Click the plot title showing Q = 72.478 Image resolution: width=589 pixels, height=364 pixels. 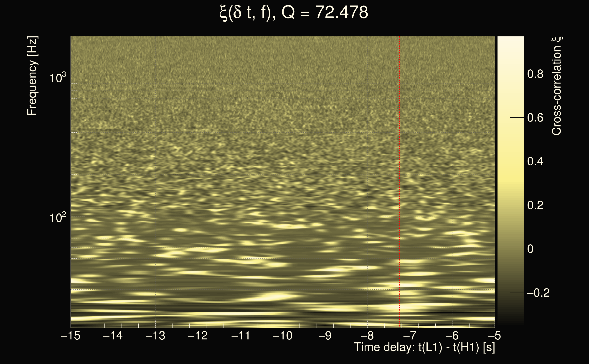pos(294,13)
